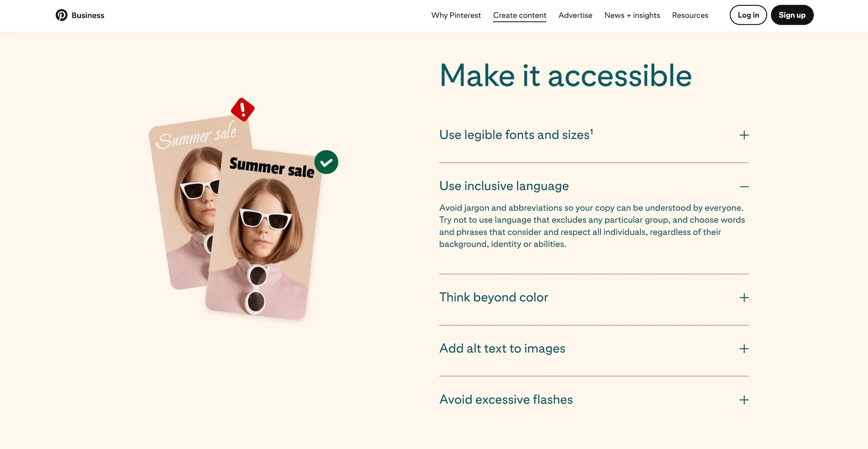Expand the 'Avoid excessive flashes' section

pyautogui.click(x=506, y=400)
